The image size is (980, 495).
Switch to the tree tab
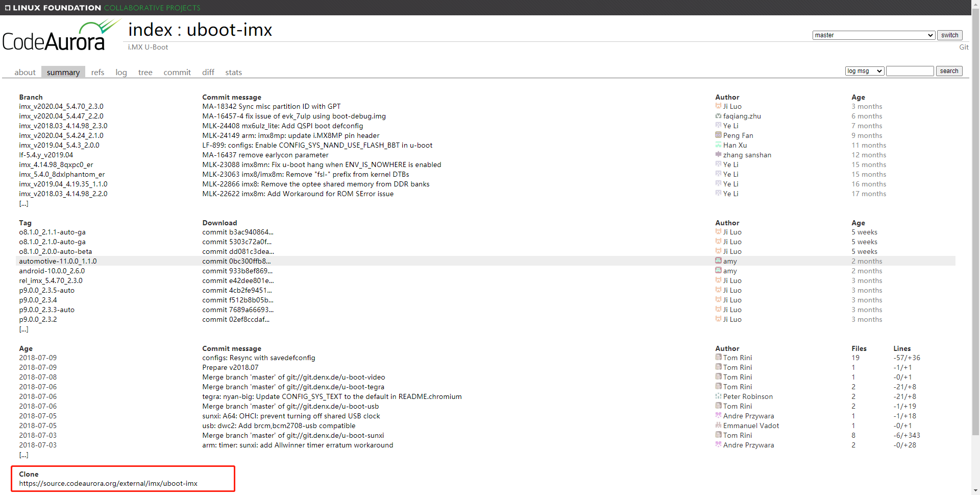click(x=145, y=72)
